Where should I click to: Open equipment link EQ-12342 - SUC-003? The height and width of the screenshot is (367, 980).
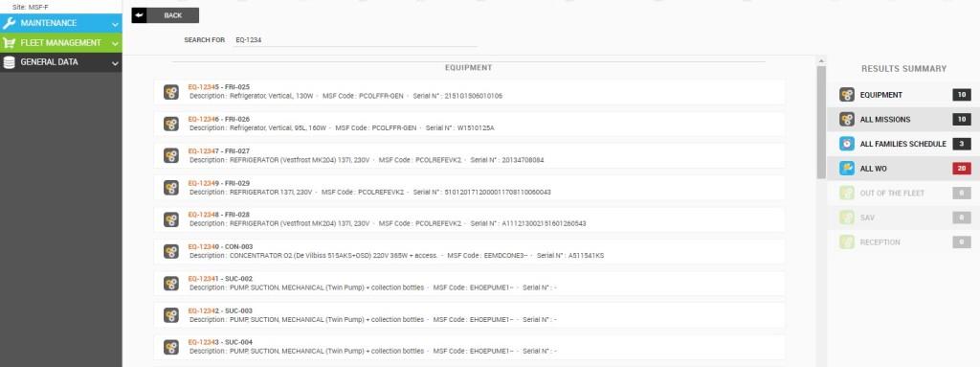point(220,310)
